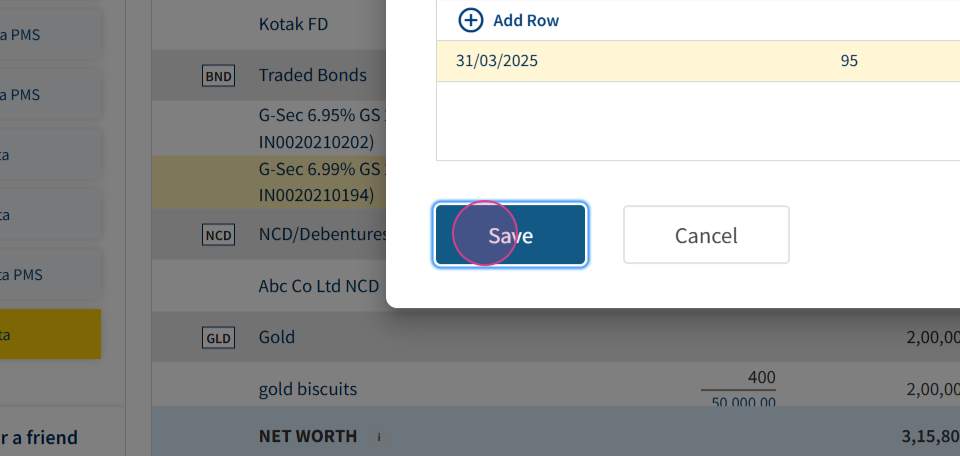Viewport: 960px width, 456px height.
Task: Click the NCD badge icon
Action: coord(218,235)
